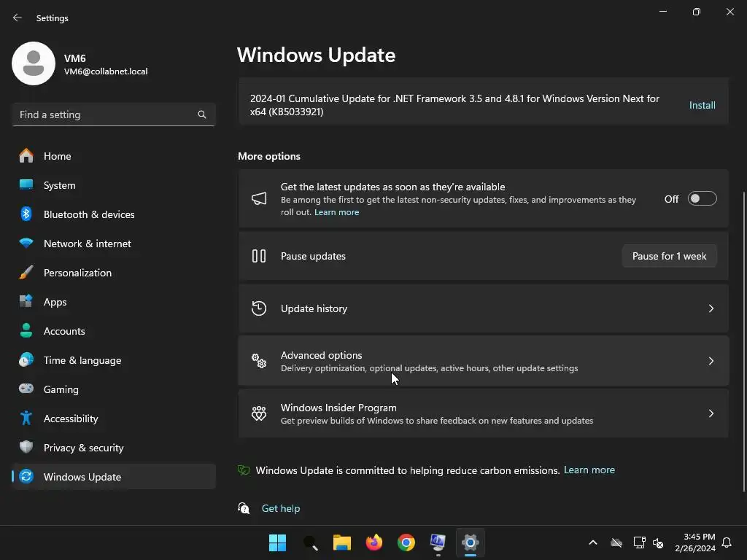This screenshot has height=560, width=747.
Task: Open Firefox from the taskbar
Action: point(374,542)
